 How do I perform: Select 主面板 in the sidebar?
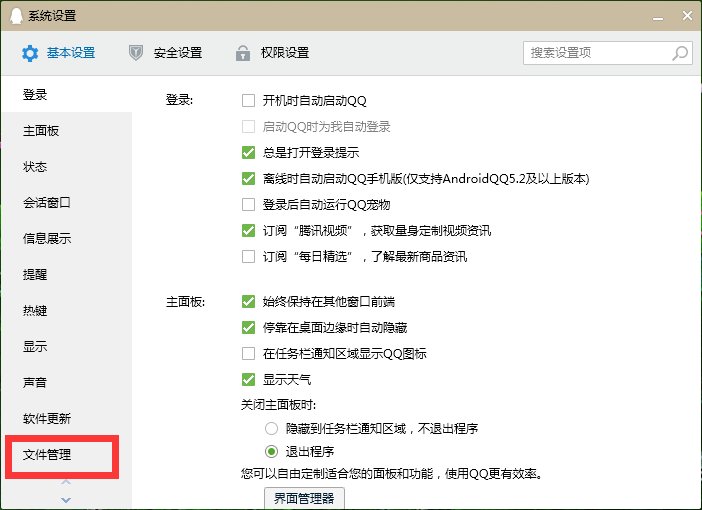pyautogui.click(x=66, y=131)
